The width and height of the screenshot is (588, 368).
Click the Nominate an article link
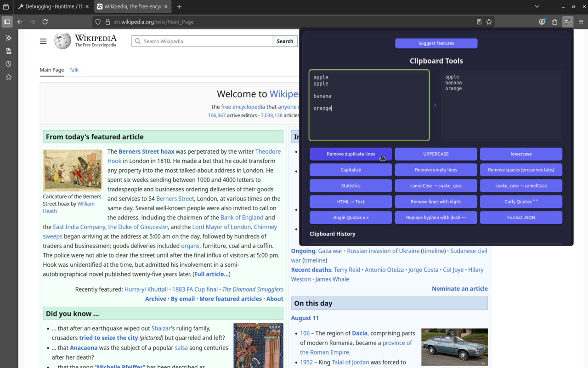tap(460, 289)
